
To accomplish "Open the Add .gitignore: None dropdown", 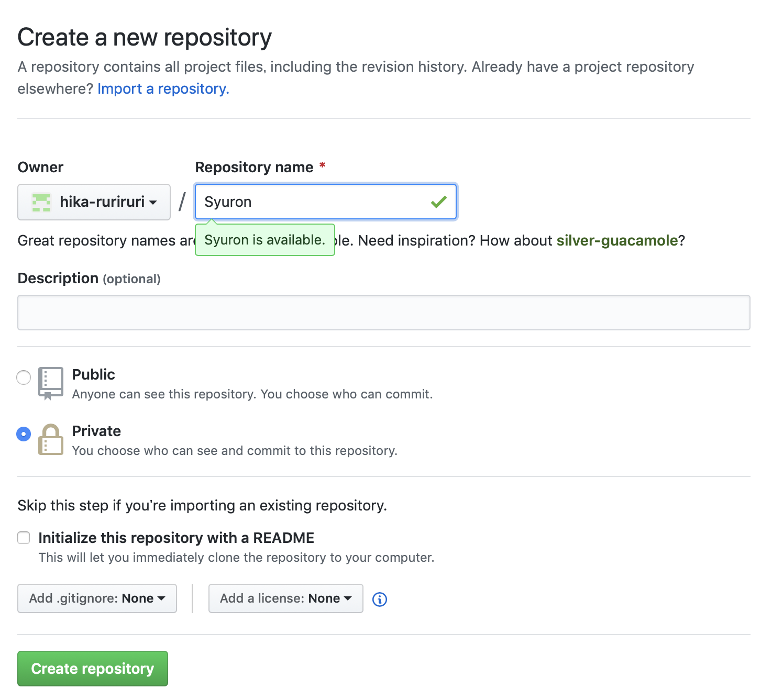I will click(x=96, y=598).
